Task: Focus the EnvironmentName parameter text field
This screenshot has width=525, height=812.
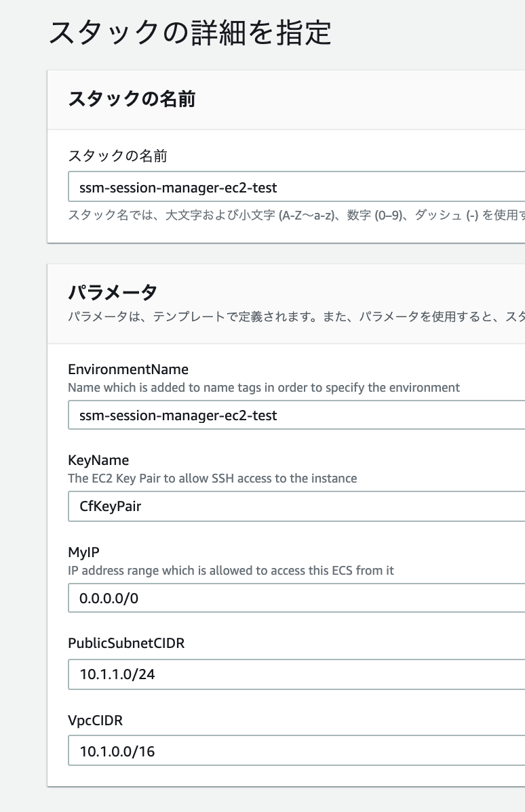Action: 296,415
